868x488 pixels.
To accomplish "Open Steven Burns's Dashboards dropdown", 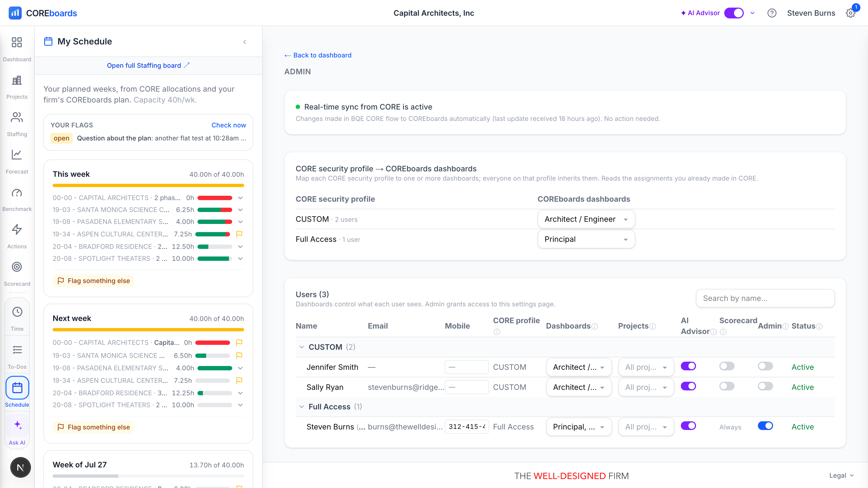I will [x=579, y=427].
